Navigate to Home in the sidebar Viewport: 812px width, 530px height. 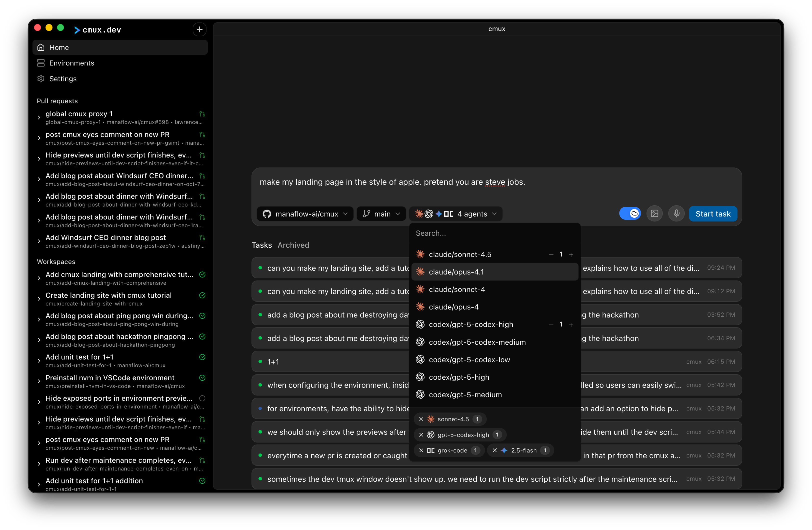point(59,47)
